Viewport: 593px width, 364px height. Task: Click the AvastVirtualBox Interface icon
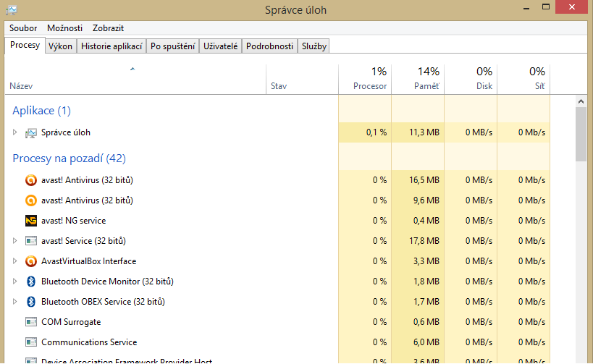tap(31, 261)
